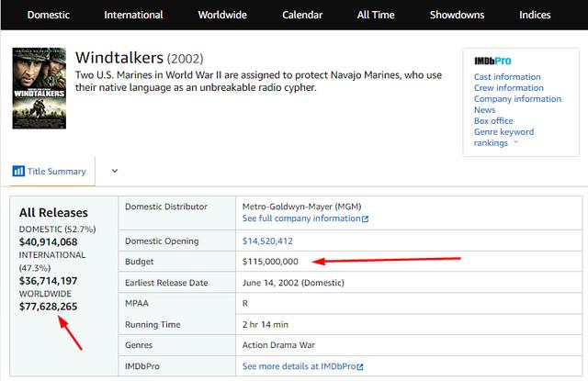The height and width of the screenshot is (381, 588).
Task: Click the 2 hr 14 min running time
Action: pyautogui.click(x=266, y=324)
